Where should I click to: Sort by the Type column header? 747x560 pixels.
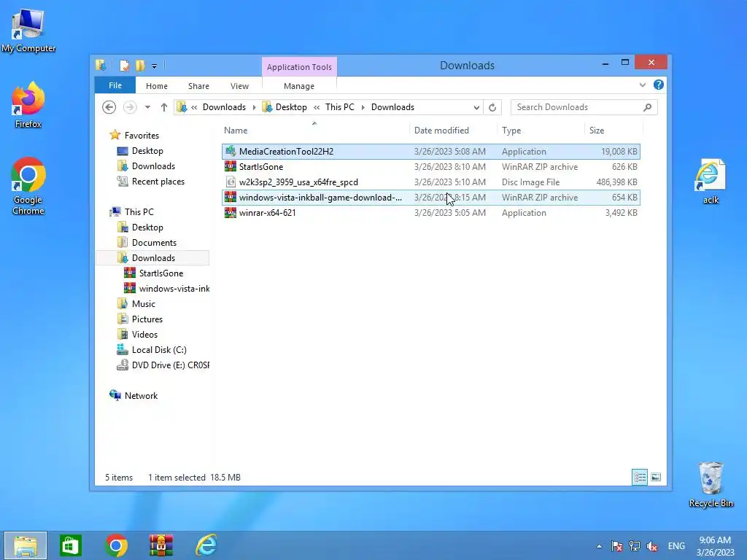(x=541, y=130)
